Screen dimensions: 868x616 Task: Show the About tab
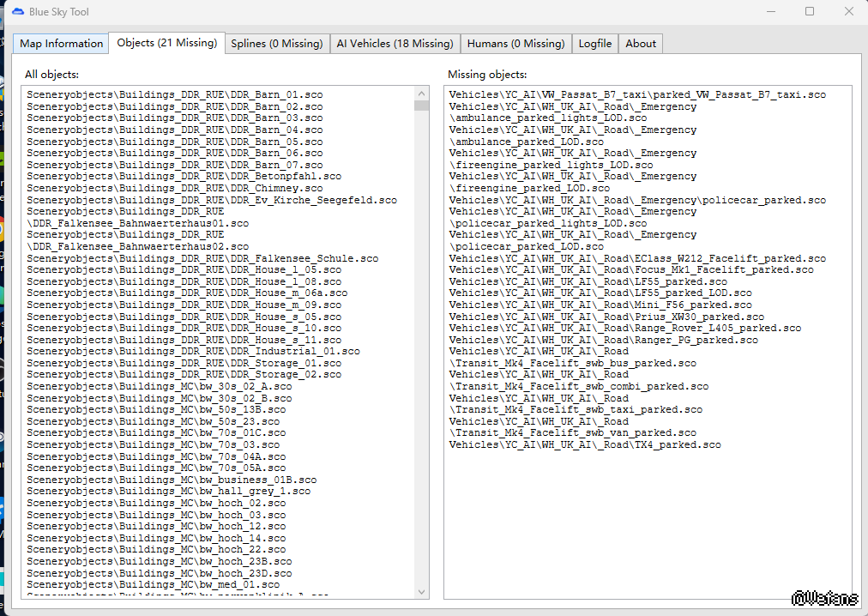click(640, 44)
